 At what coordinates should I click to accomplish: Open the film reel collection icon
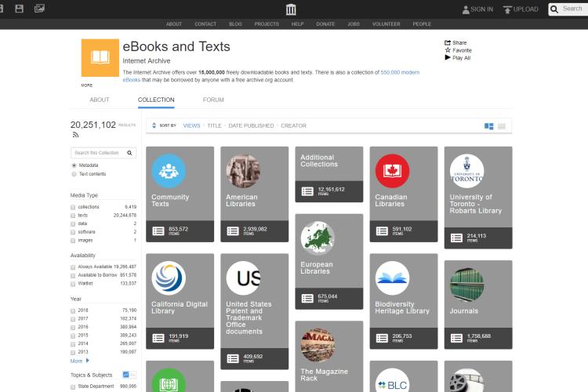click(x=467, y=380)
